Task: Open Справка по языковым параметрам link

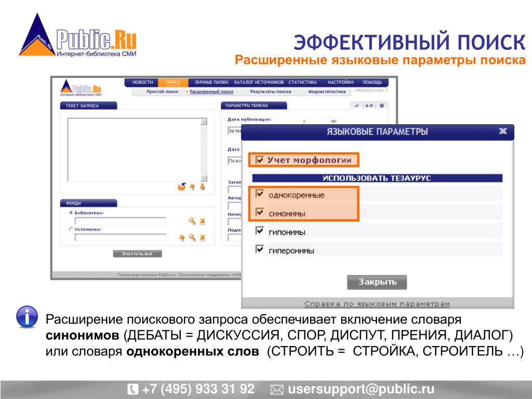Action: pos(377,304)
